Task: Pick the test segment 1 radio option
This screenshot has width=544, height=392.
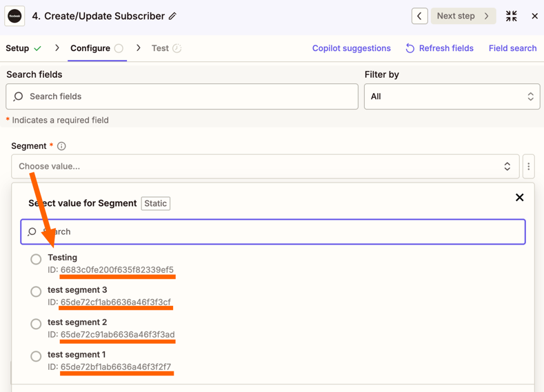Action: coord(36,357)
